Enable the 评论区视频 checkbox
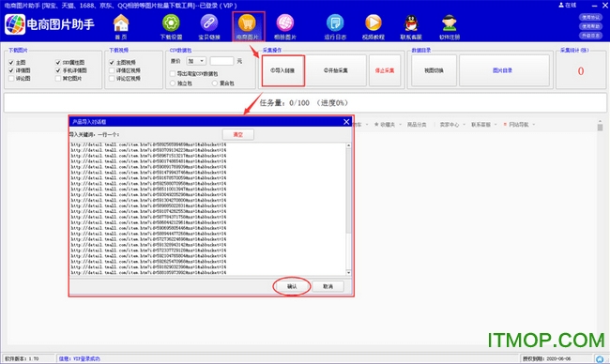Screen dimensions: 610x364 click(x=112, y=79)
